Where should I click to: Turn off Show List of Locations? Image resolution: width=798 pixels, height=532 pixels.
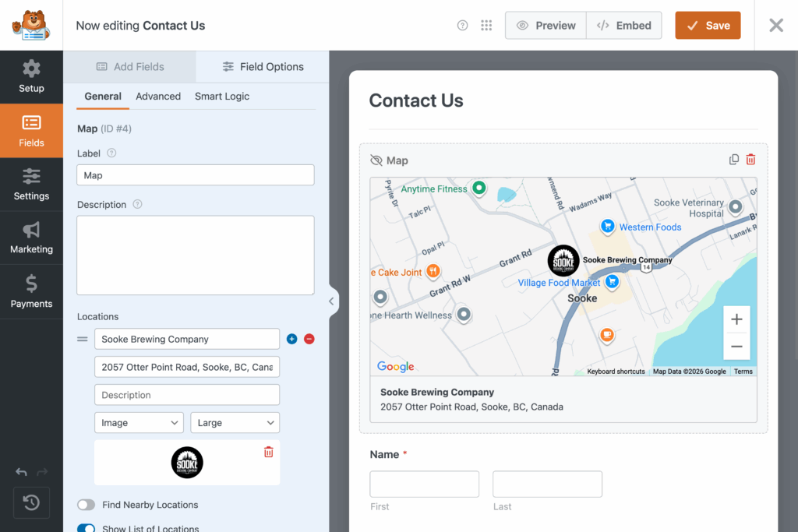tap(86, 528)
